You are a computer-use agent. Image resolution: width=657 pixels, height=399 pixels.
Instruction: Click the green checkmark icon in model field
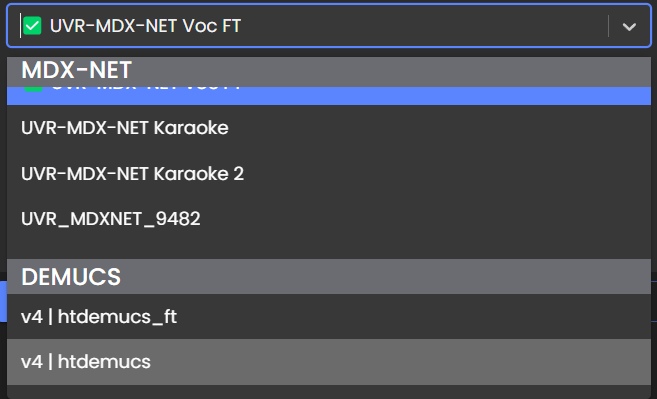(x=32, y=26)
